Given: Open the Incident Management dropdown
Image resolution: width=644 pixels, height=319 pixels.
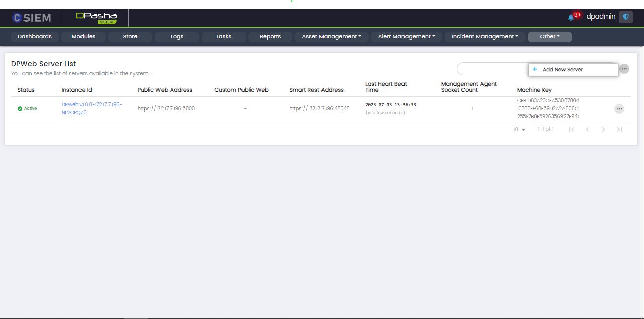Looking at the screenshot, I should tap(485, 37).
